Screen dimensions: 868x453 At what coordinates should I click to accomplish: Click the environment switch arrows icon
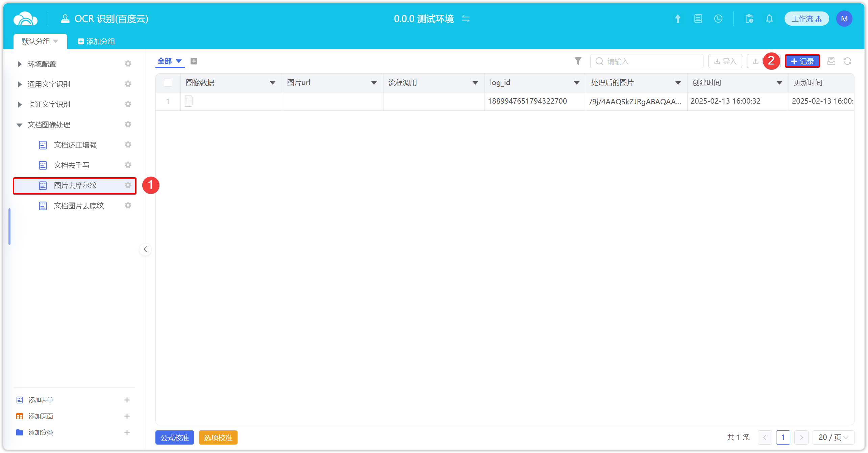[466, 19]
